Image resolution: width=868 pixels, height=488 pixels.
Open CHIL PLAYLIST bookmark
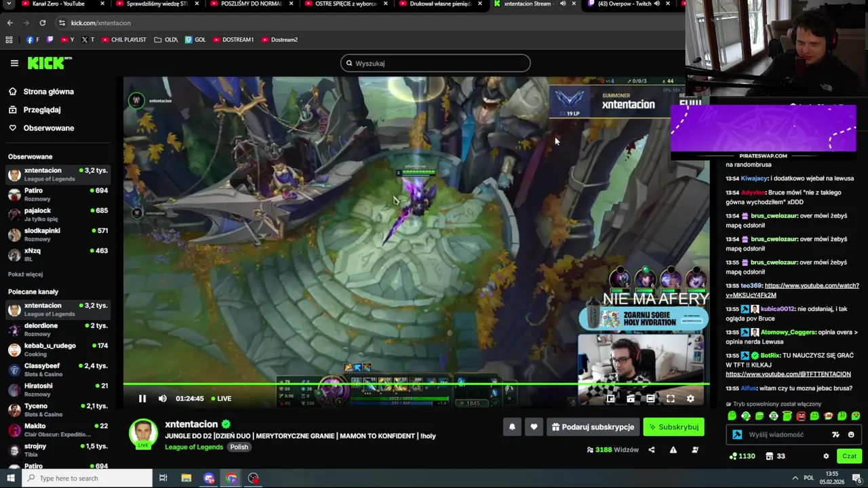click(x=124, y=40)
